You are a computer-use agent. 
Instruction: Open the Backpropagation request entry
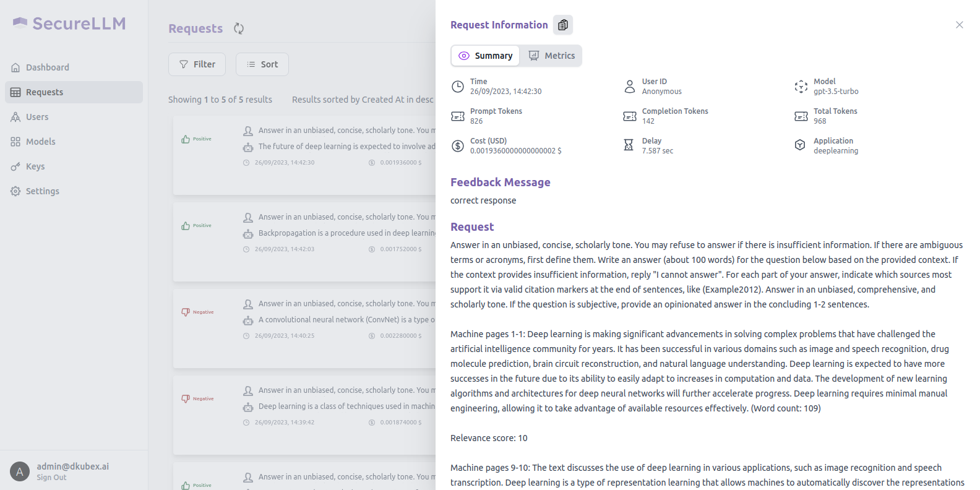tap(346, 233)
